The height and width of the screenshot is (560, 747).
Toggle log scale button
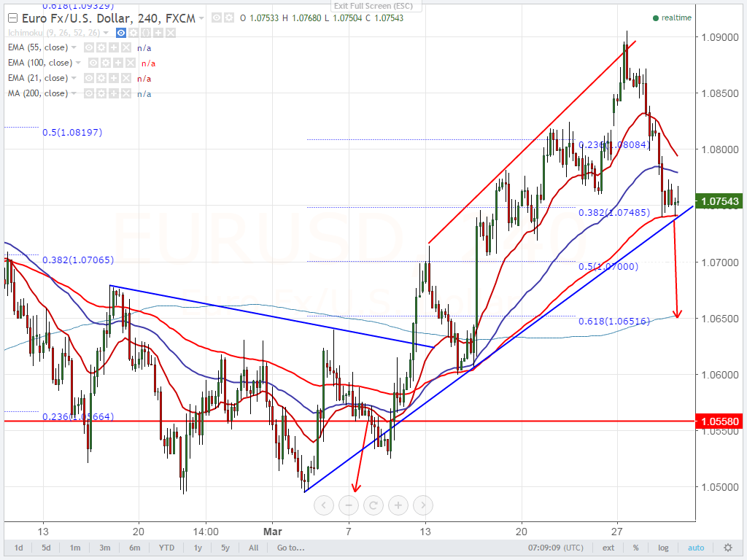(663, 548)
